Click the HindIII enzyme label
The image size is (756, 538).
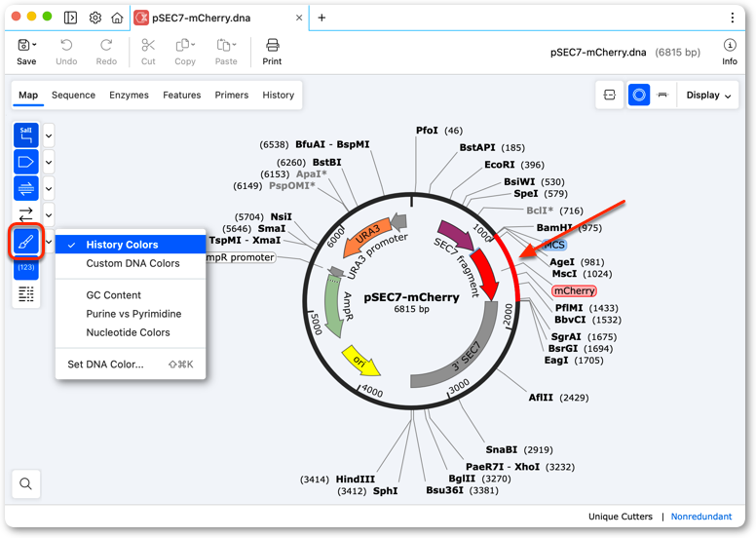pos(355,480)
